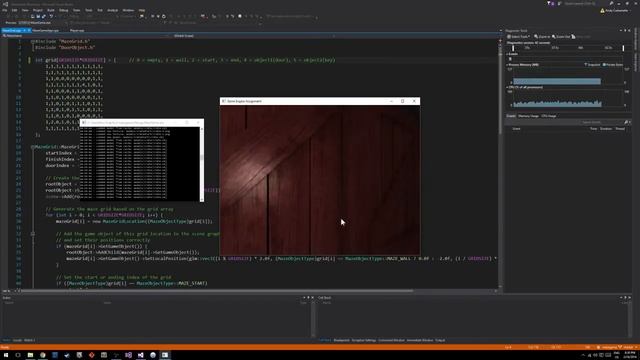Image resolution: width=640 pixels, height=360 pixels.
Task: Click the Break All debug icon
Action: pos(153,16)
